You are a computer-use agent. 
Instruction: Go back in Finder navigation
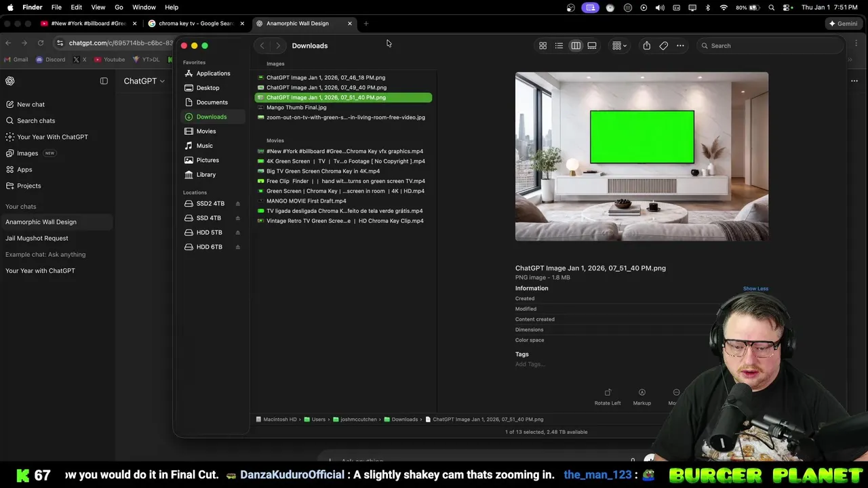pos(262,45)
